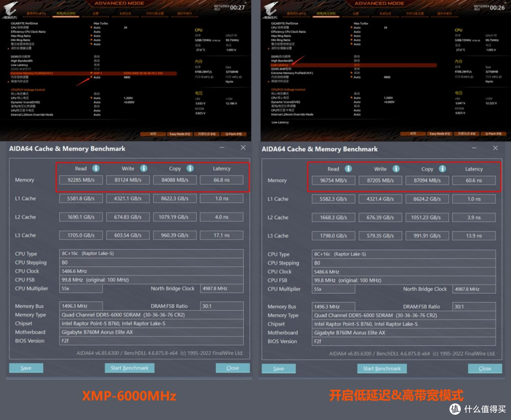511x420 pixels.
Task: Click memory copy value 87094 MB/s
Action: tap(427, 180)
